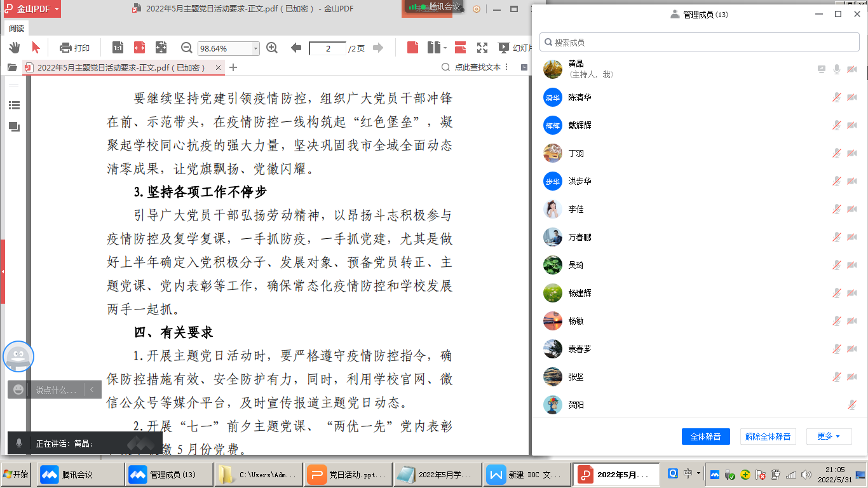
Task: Open the zoom percentage dropdown
Action: (x=256, y=48)
